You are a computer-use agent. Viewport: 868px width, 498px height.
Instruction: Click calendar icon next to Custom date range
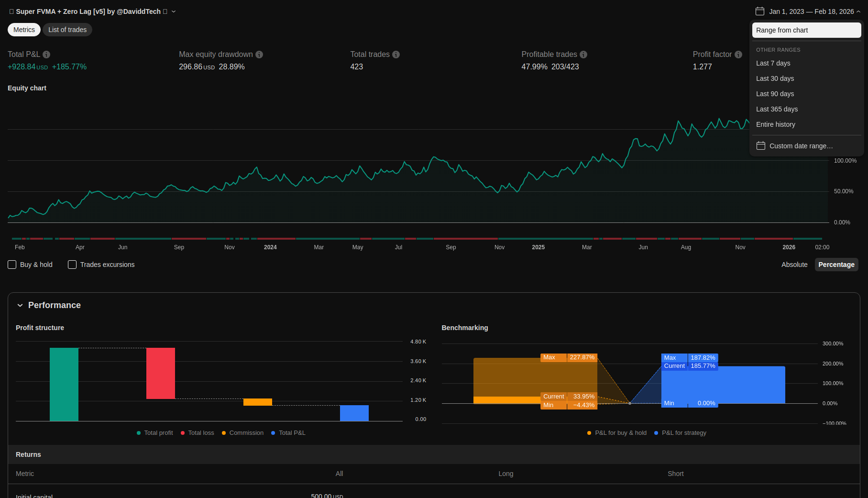pos(761,146)
